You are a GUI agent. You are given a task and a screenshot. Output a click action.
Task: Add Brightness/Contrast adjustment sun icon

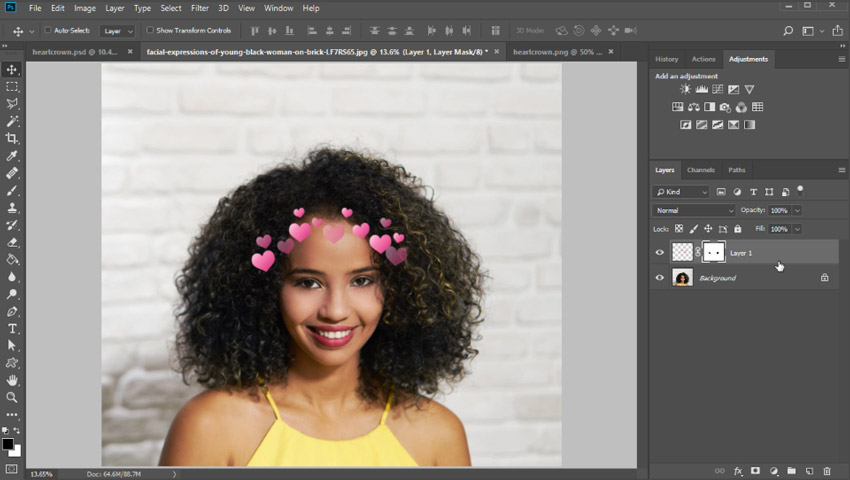pyautogui.click(x=685, y=90)
